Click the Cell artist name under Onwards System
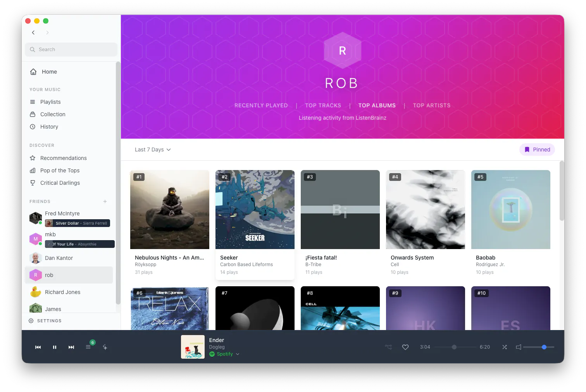The image size is (586, 392). click(395, 265)
